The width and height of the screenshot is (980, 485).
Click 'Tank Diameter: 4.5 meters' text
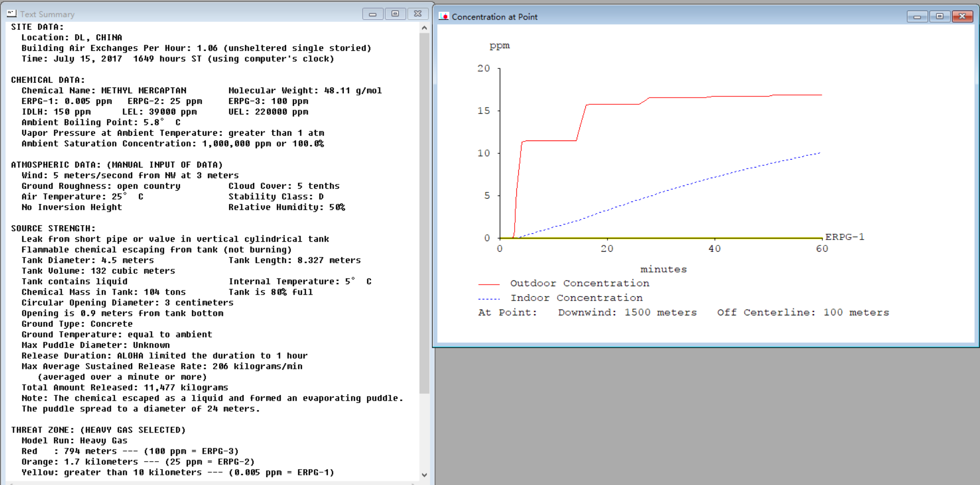coord(88,260)
